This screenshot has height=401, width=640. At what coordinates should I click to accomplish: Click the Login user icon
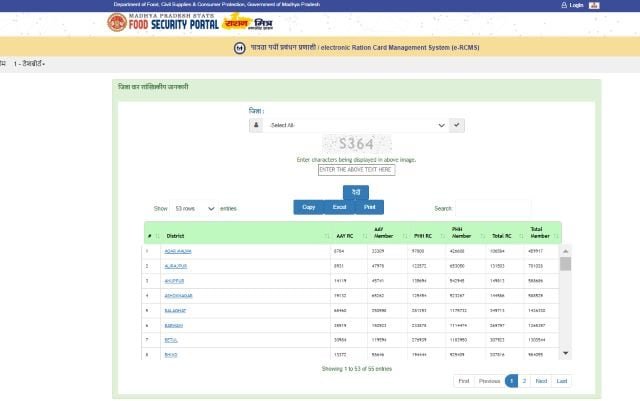coord(564,5)
